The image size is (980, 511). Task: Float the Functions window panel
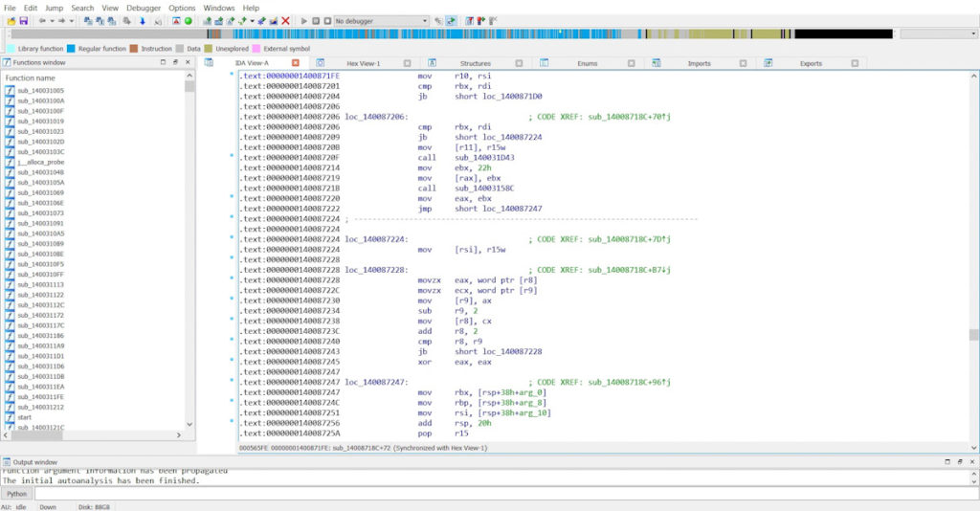(x=176, y=62)
